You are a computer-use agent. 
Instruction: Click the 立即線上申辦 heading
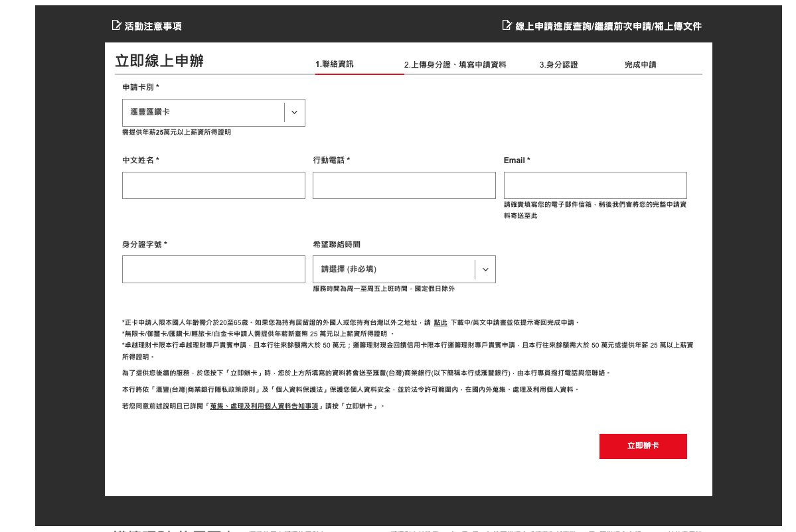159,61
